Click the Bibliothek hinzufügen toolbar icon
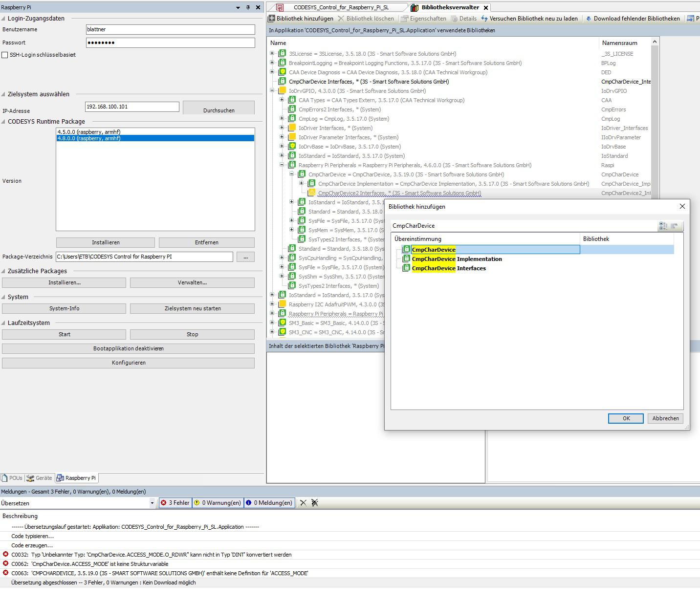Viewport: 700px width, 604px height. pyautogui.click(x=271, y=18)
